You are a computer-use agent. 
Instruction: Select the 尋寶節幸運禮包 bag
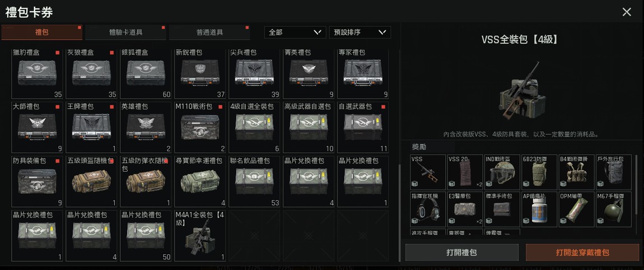click(200, 182)
